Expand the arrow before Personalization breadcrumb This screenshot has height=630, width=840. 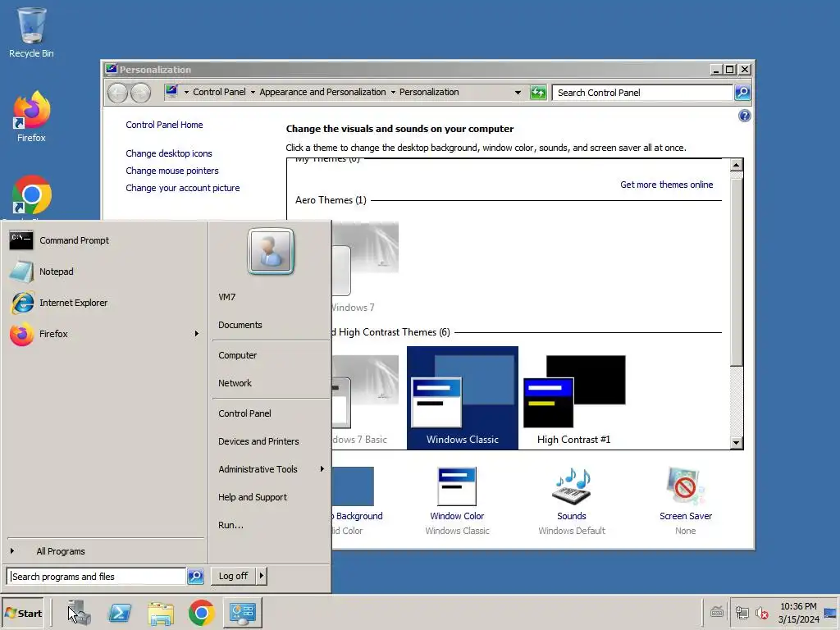[393, 92]
